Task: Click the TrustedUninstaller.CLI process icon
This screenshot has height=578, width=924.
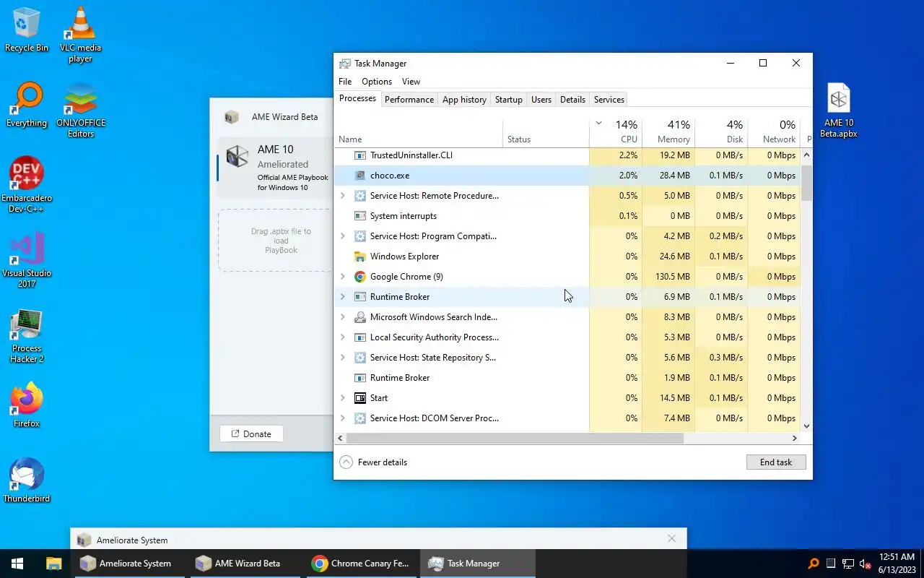Action: pyautogui.click(x=360, y=155)
